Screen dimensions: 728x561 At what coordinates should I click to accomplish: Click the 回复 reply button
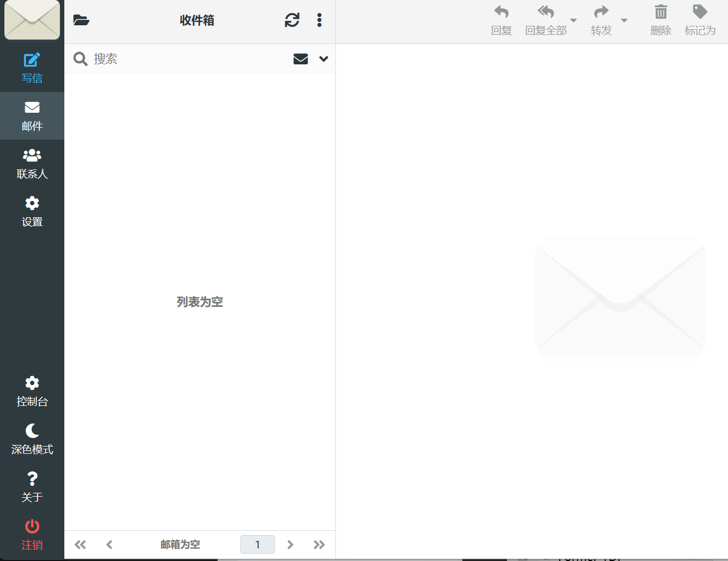coord(501,21)
